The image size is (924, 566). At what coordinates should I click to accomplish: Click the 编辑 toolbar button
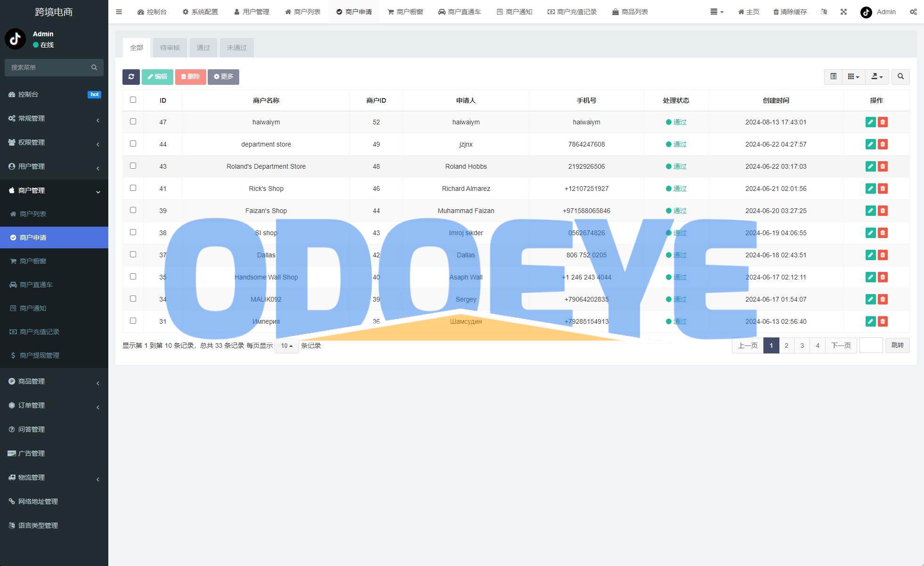pos(157,77)
